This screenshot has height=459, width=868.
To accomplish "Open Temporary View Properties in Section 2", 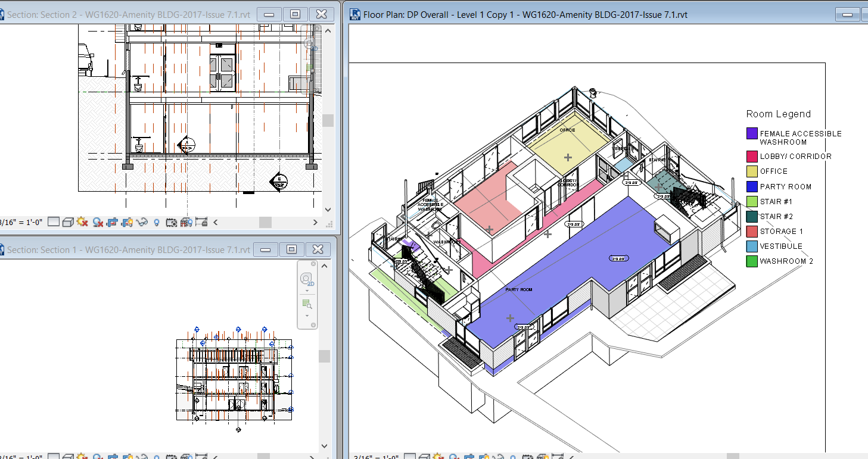I will (171, 221).
